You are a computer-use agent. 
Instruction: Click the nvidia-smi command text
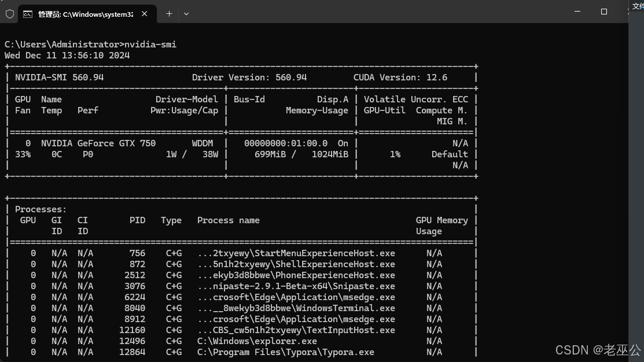(150, 45)
